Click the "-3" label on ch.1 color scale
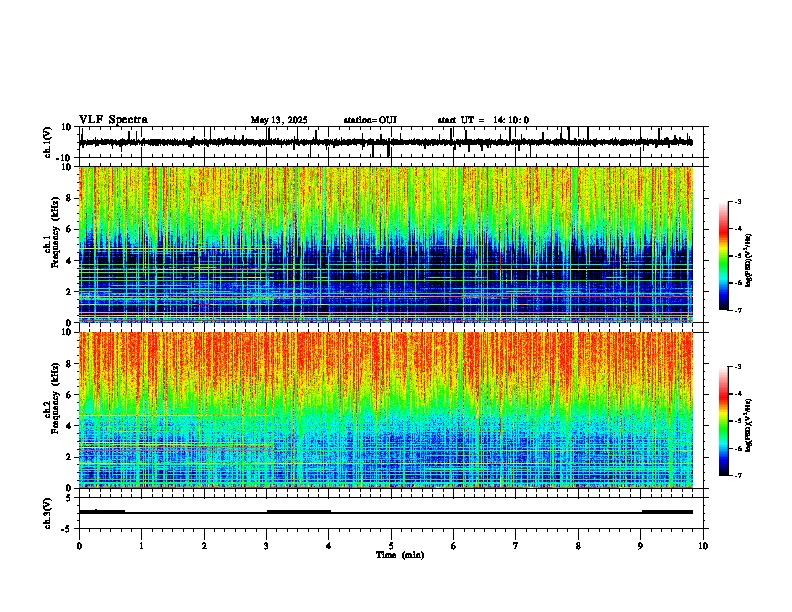The width and height of the screenshot is (792, 612). [738, 201]
